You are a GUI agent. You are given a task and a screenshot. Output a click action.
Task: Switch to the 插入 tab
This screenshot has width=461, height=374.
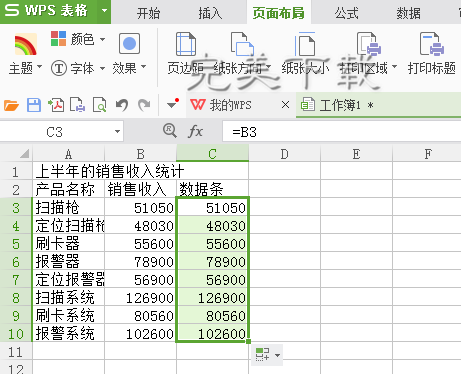click(210, 13)
